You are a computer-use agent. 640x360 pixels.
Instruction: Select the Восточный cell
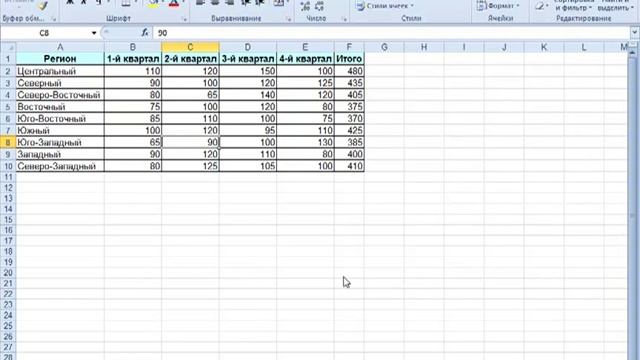click(60, 107)
